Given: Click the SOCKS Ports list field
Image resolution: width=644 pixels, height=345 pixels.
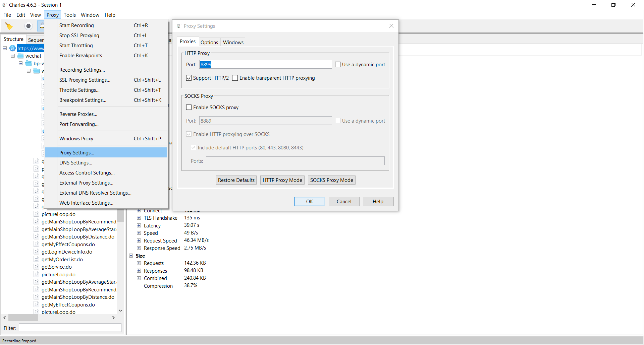Looking at the screenshot, I should click(295, 161).
